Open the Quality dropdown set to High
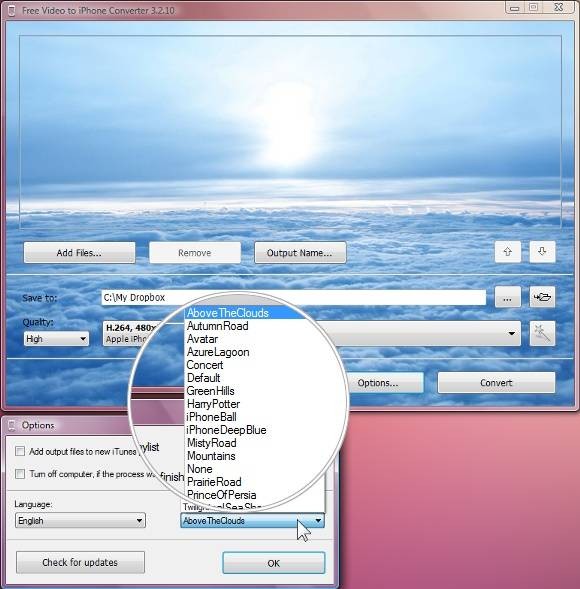 56,339
